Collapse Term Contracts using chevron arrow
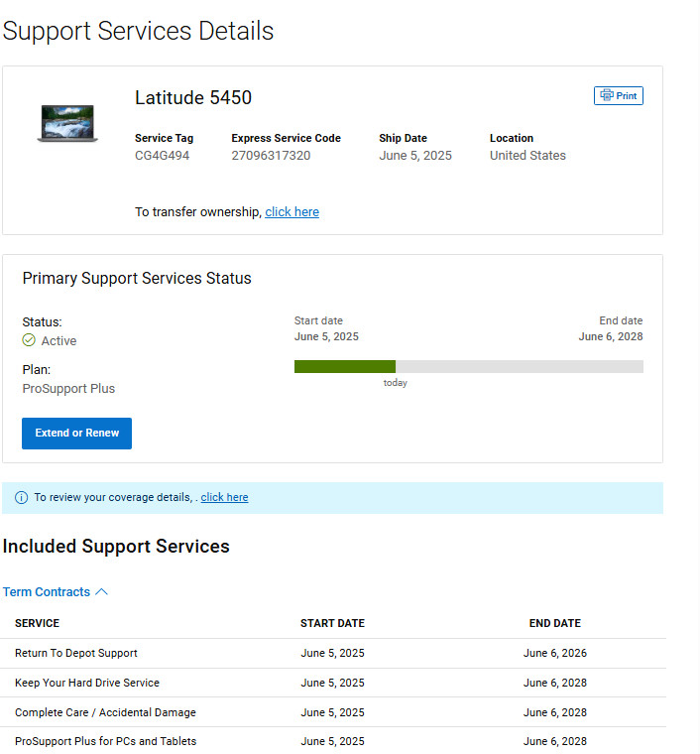 click(101, 591)
